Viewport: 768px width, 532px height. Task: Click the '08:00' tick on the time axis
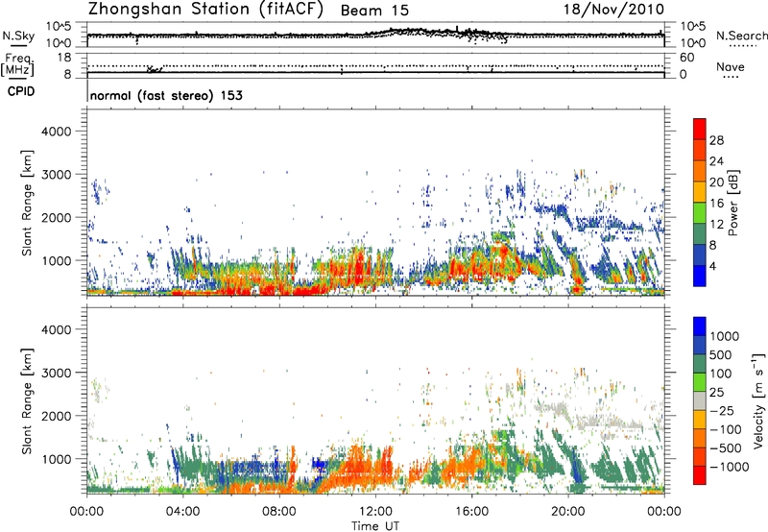click(279, 512)
